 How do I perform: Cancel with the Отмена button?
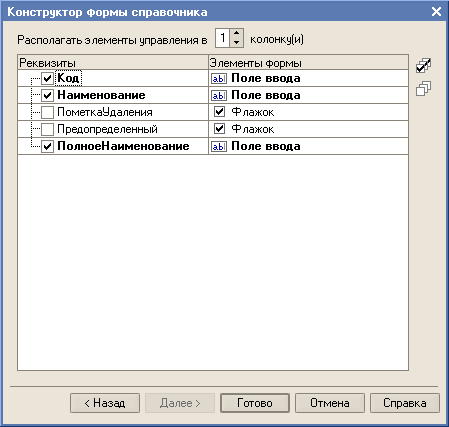[330, 403]
